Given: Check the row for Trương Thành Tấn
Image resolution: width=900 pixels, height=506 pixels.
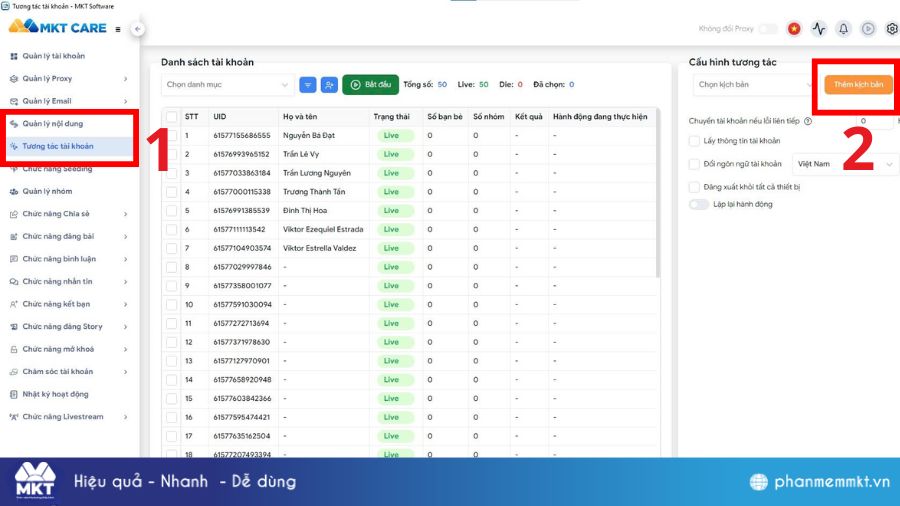Looking at the screenshot, I should [x=172, y=192].
